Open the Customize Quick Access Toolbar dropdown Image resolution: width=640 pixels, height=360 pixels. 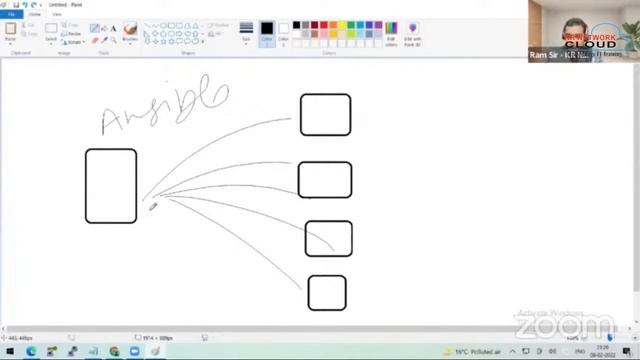pyautogui.click(x=40, y=5)
